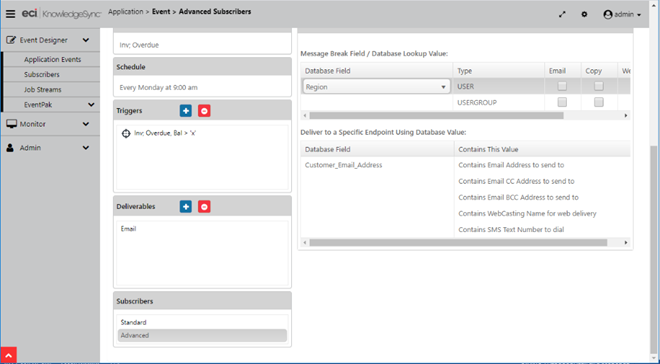
Task: Click the horizontal scrollbar of lookup table
Action: (x=436, y=115)
